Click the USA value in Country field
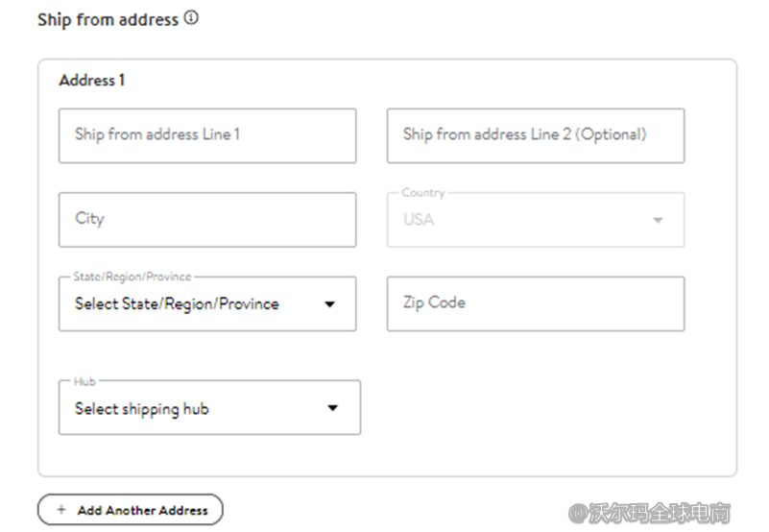Viewport: 769px width, 532px height. (419, 220)
